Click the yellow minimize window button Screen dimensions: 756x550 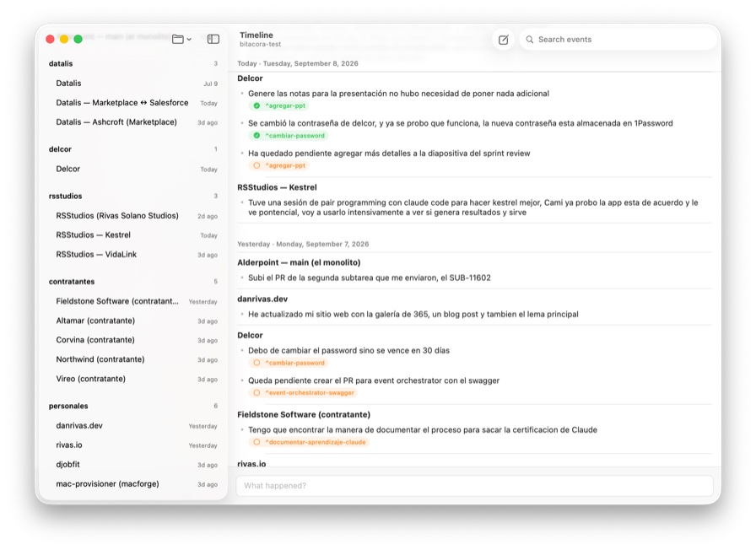coord(63,39)
